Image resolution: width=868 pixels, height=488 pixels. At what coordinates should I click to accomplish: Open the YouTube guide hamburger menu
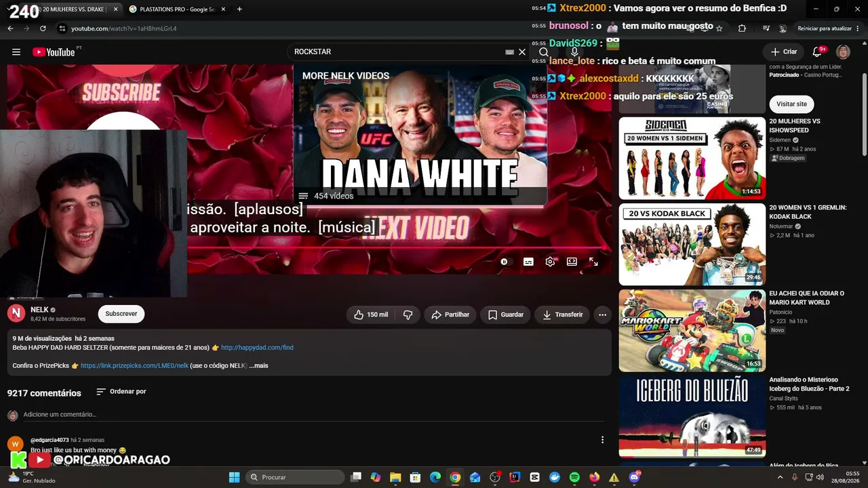tap(16, 52)
